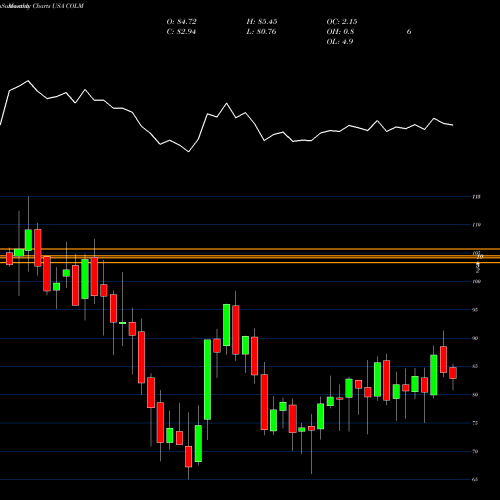Click the open price value O: 84.72
Viewport: 500px width, 500px height.
click(181, 22)
